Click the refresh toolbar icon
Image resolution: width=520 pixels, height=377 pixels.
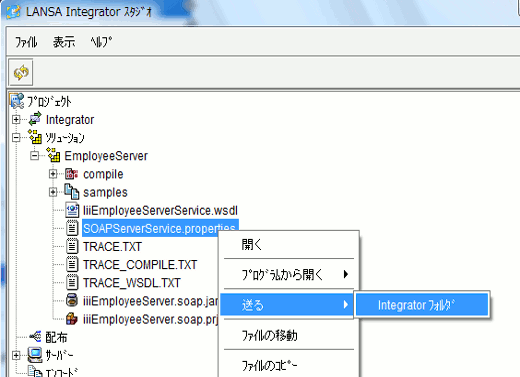point(21,72)
